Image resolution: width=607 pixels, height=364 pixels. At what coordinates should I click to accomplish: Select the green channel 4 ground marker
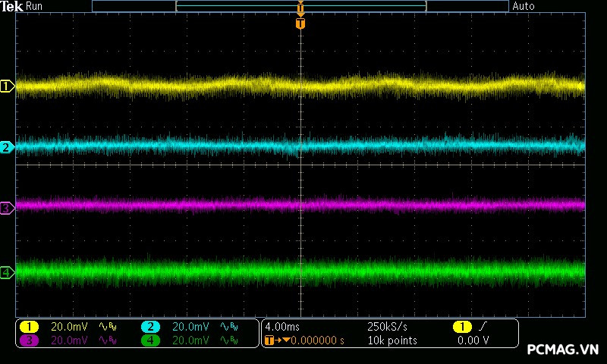[x=7, y=272]
